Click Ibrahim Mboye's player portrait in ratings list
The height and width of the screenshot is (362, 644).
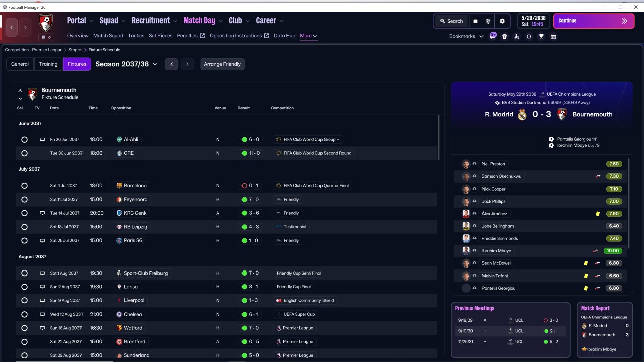[466, 251]
